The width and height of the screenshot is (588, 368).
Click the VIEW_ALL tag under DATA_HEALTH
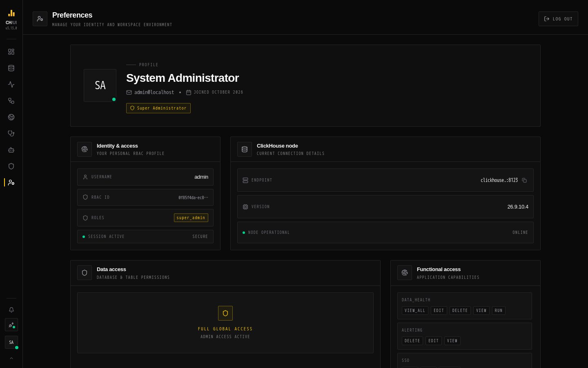(x=415, y=311)
